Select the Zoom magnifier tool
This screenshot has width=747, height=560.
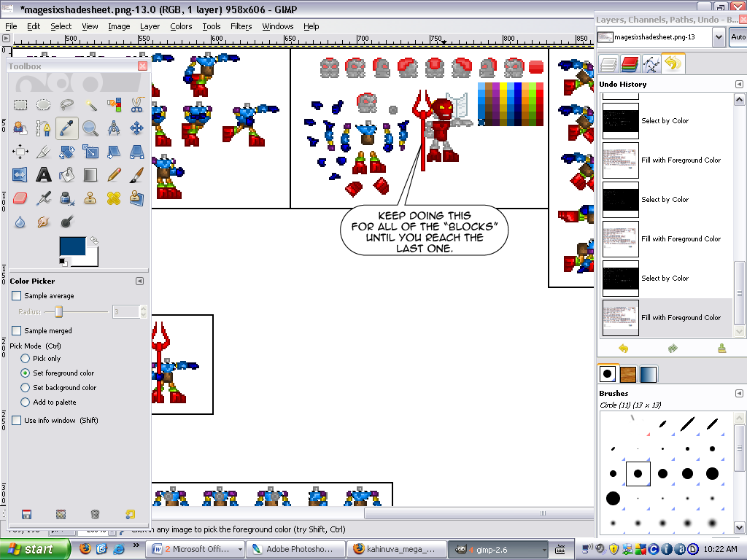click(90, 128)
